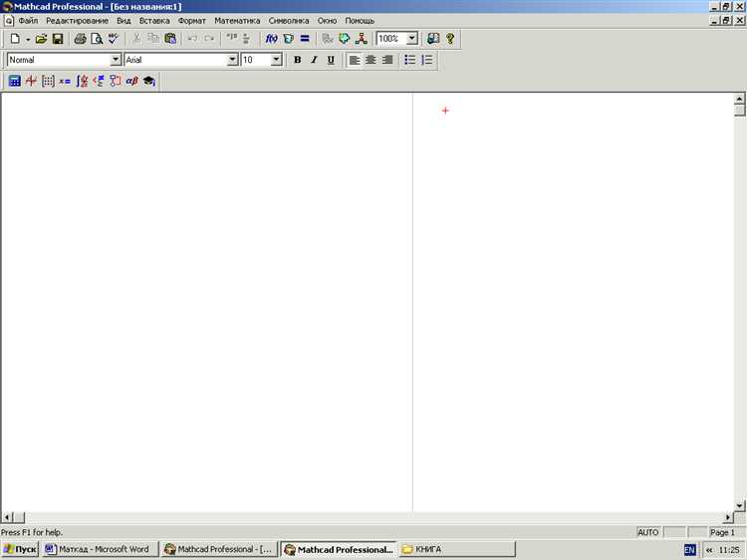Viewport: 747px width, 560px height.
Task: Create a new worksheet with New icon
Action: (x=15, y=39)
